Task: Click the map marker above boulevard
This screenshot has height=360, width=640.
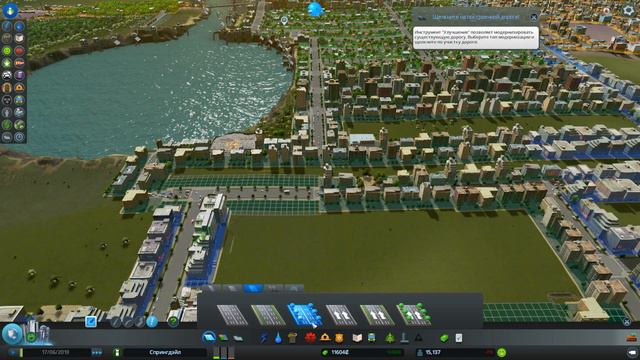Action: (x=284, y=19)
